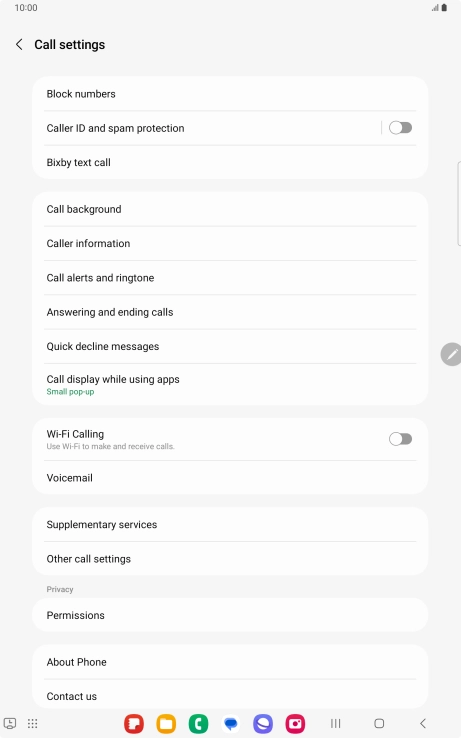461x738 pixels.
Task: Launch the purple Samsung Internet browser icon
Action: (263, 723)
